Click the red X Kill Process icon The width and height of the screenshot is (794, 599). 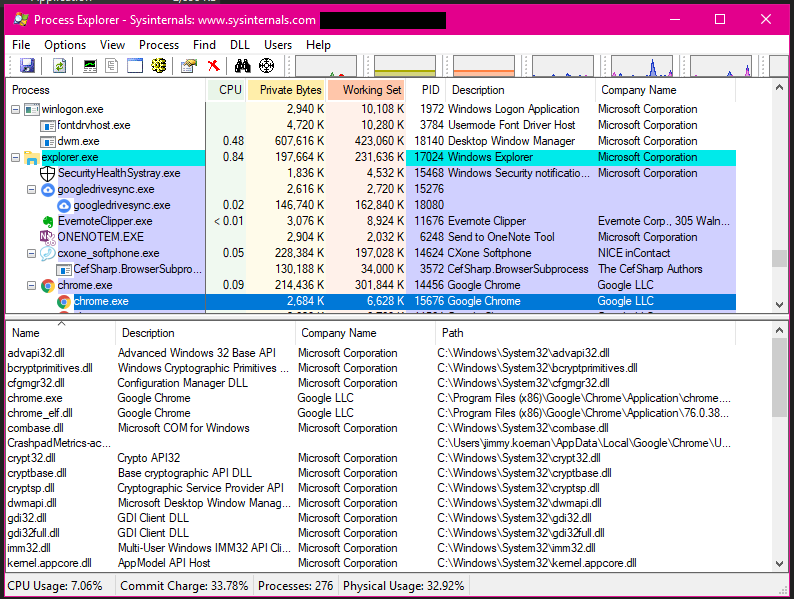(213, 66)
